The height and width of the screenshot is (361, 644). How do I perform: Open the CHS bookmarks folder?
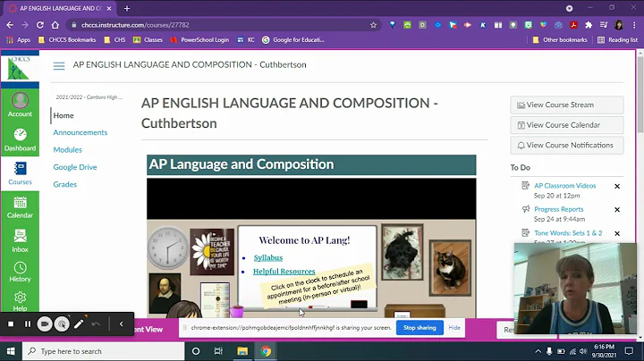click(x=115, y=40)
